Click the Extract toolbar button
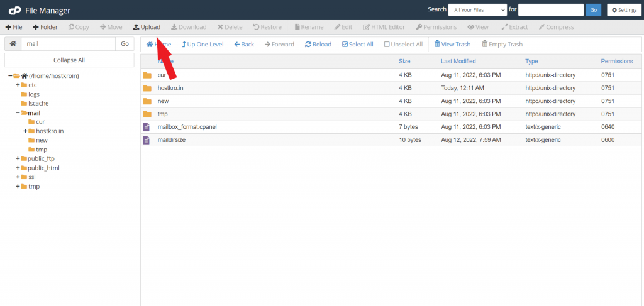Viewport: 644px width, 306px height. pos(514,27)
